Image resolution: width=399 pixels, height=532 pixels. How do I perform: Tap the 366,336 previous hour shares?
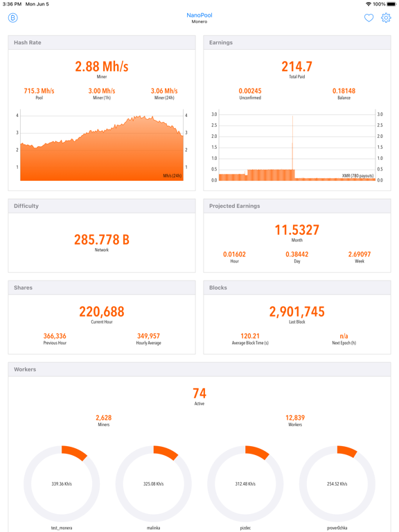(x=55, y=336)
